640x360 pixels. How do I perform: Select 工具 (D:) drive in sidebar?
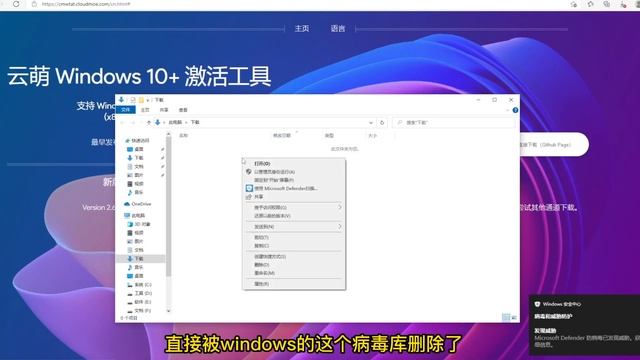click(141, 293)
